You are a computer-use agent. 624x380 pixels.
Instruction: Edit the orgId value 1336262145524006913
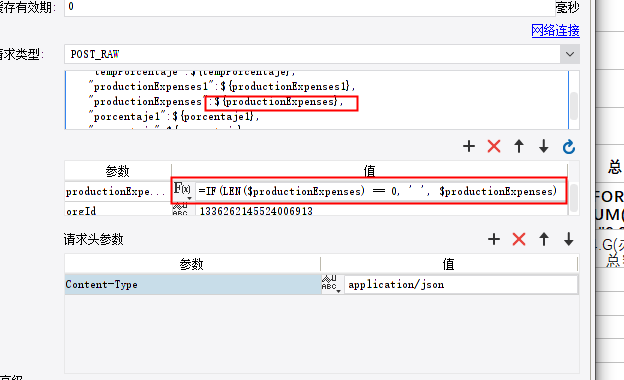pos(380,210)
